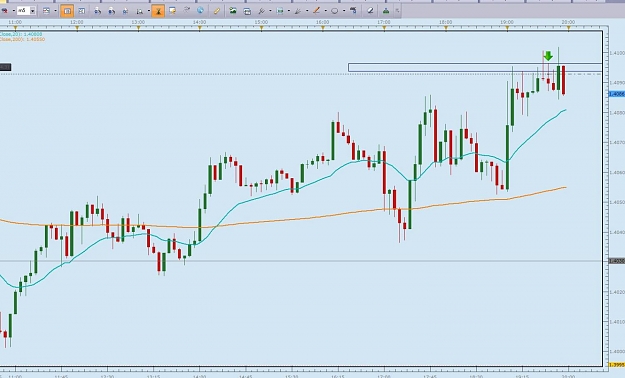Click the green box toolbar icon
This screenshot has height=378, width=625.
[x=280, y=11]
